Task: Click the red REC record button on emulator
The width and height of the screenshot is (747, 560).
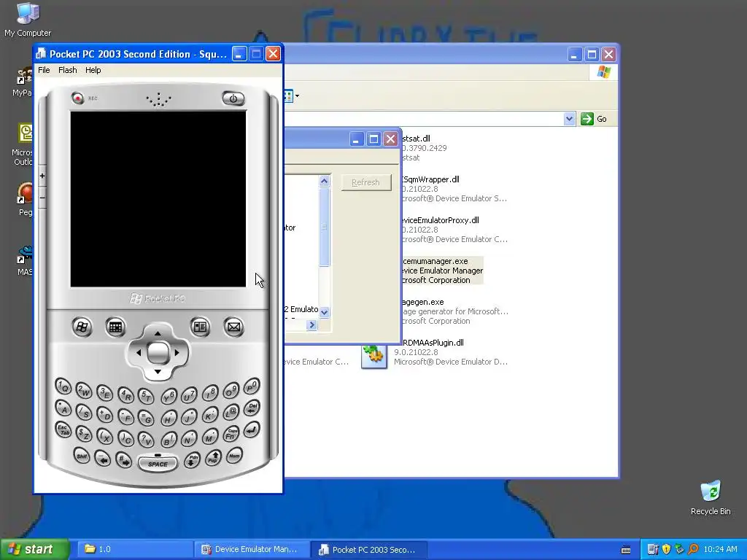Action: [77, 98]
